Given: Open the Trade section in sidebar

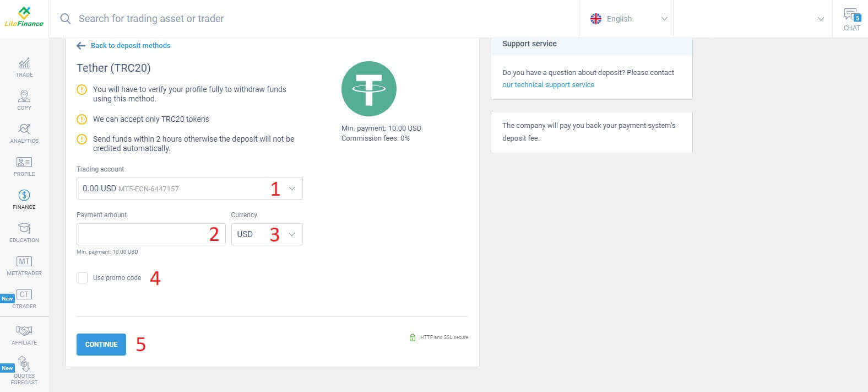Looking at the screenshot, I should tap(24, 67).
